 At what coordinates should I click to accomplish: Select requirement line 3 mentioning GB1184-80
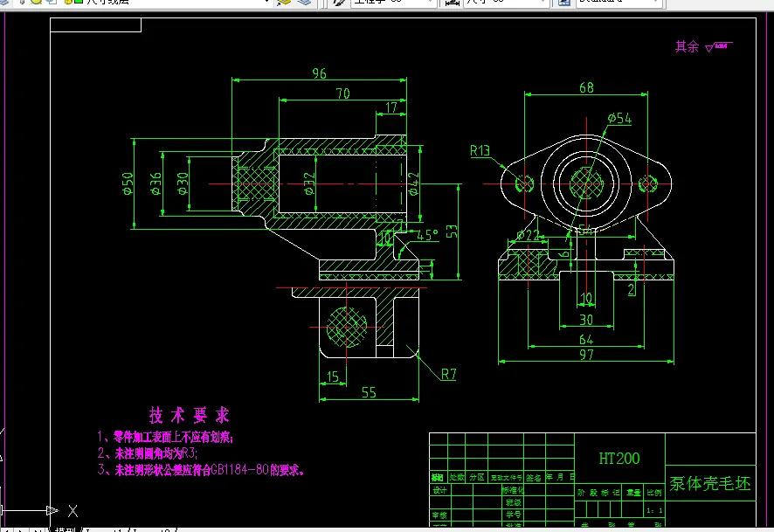tap(200, 469)
